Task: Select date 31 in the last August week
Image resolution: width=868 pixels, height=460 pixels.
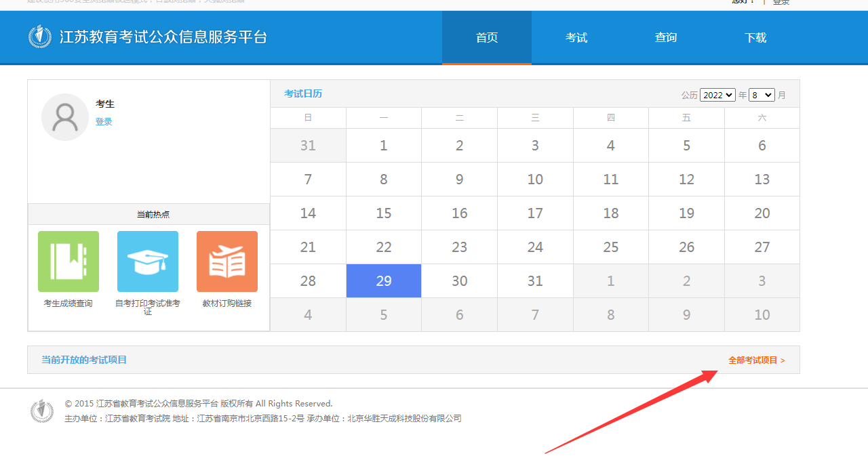Action: click(535, 281)
